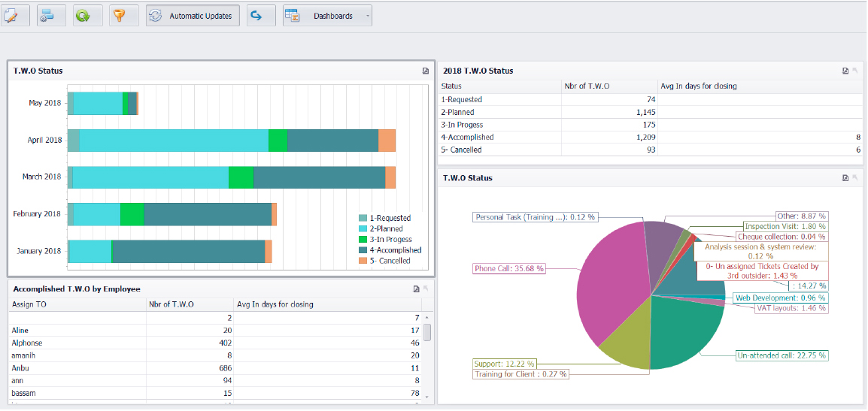Image resolution: width=868 pixels, height=411 pixels.
Task: Click the April 2018 Planned bar segment
Action: click(x=173, y=141)
